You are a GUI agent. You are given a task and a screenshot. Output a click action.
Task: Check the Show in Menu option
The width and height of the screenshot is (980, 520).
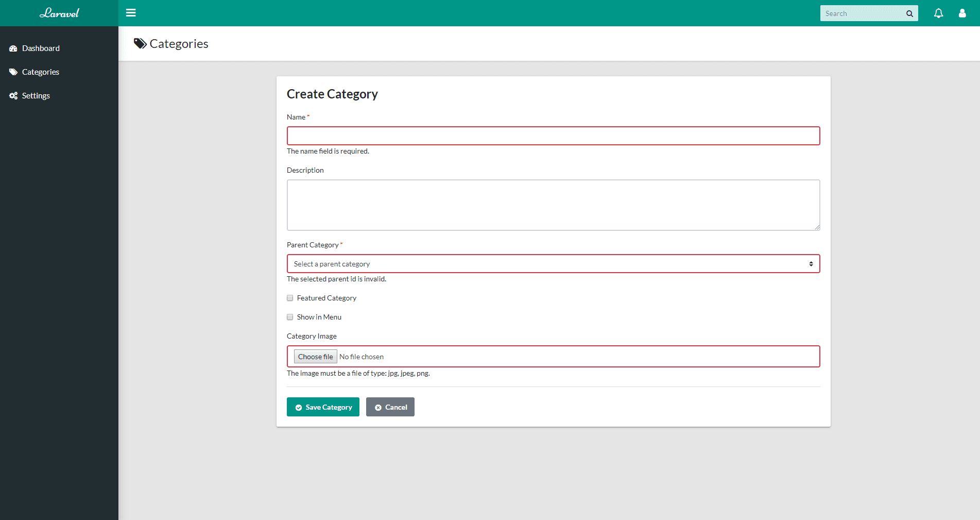click(290, 317)
